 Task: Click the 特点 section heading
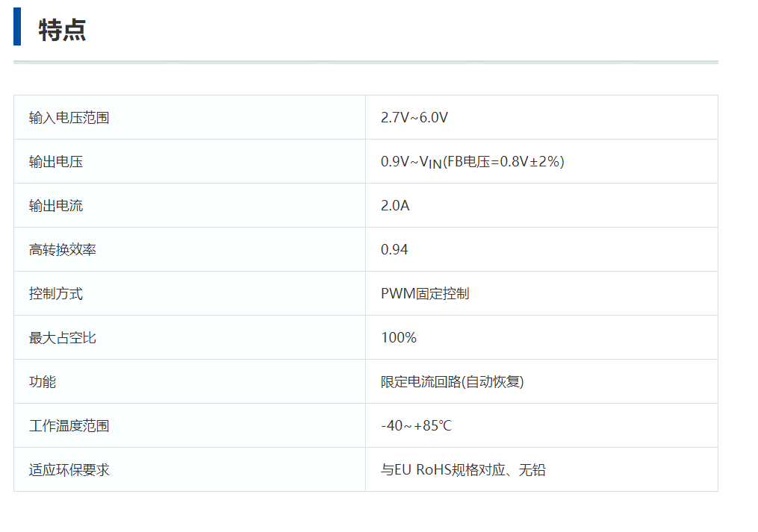61,31
